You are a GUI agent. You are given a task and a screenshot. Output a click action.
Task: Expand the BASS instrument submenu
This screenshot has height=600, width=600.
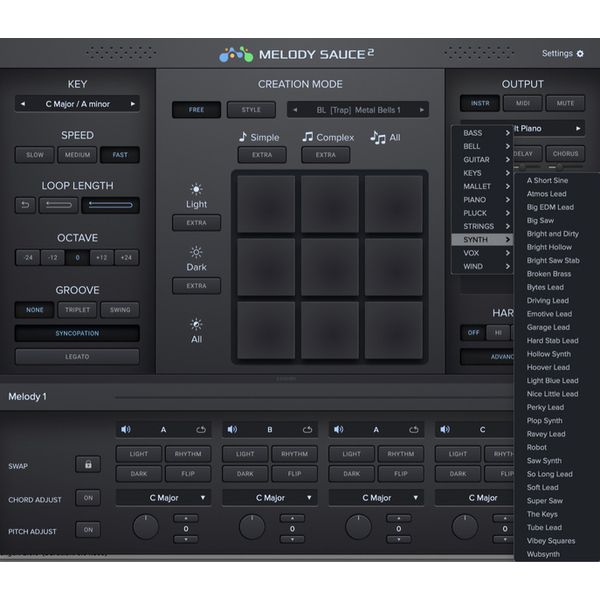482,133
